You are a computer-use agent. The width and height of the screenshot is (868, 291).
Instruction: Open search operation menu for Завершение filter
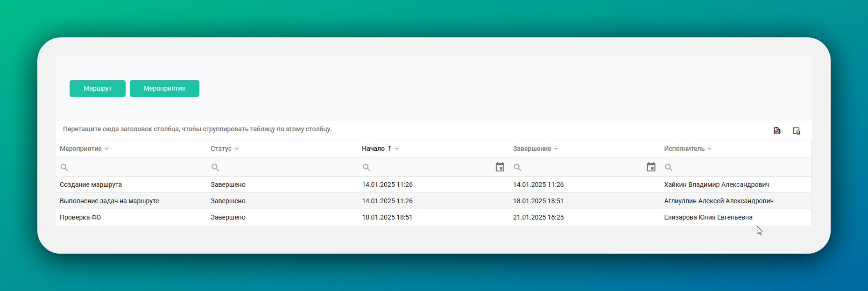[x=517, y=167]
